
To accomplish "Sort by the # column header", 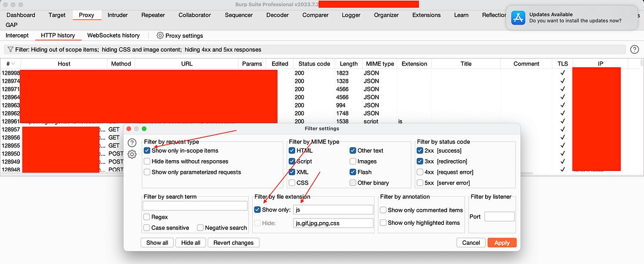I will 10,64.
